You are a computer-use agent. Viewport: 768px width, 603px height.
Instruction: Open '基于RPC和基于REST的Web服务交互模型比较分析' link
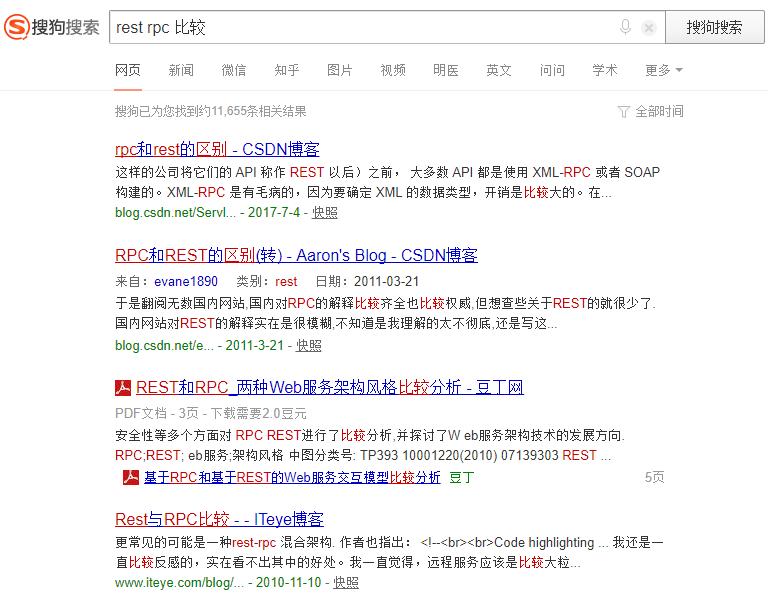[292, 477]
